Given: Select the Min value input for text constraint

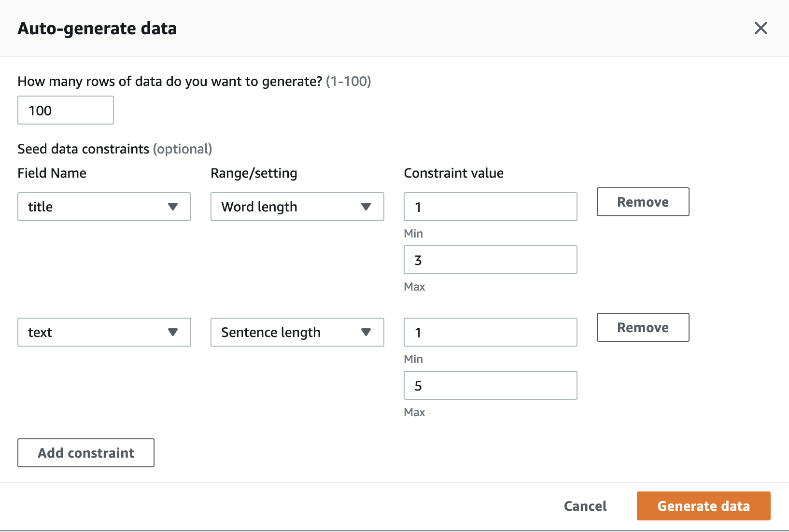Looking at the screenshot, I should [491, 332].
